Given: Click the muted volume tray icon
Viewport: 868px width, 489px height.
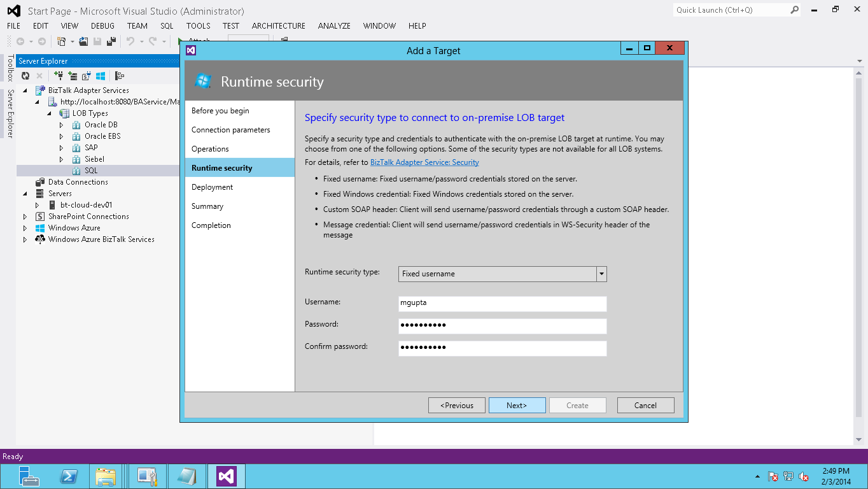Looking at the screenshot, I should coord(804,476).
